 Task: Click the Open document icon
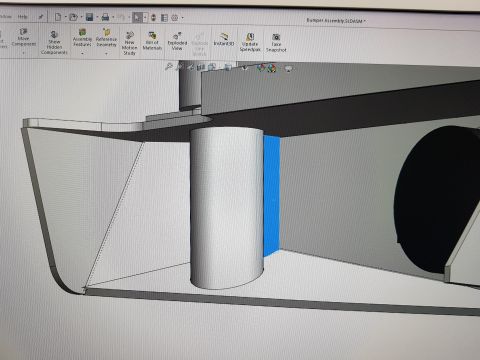pos(73,17)
